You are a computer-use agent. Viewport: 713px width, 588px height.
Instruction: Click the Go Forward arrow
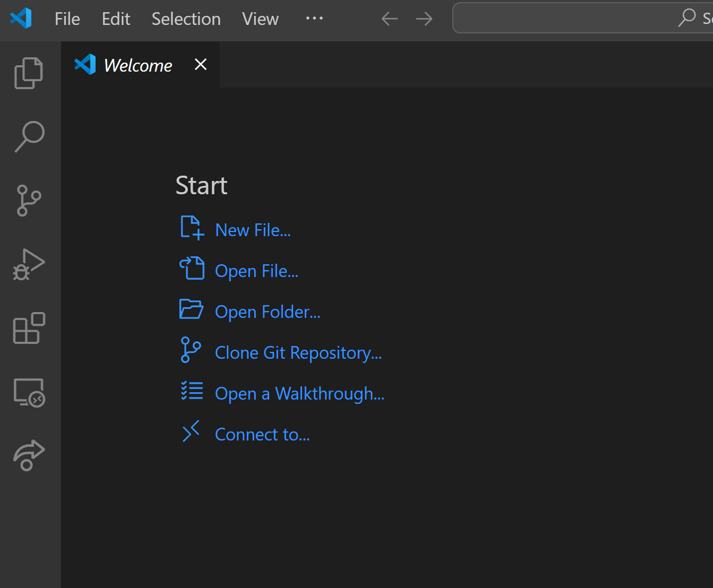(424, 19)
